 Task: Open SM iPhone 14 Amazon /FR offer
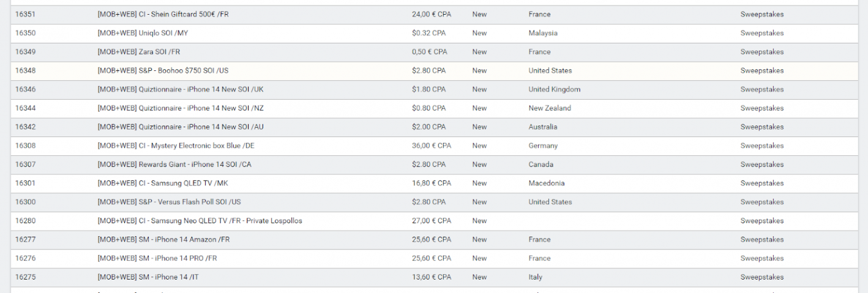163,239
